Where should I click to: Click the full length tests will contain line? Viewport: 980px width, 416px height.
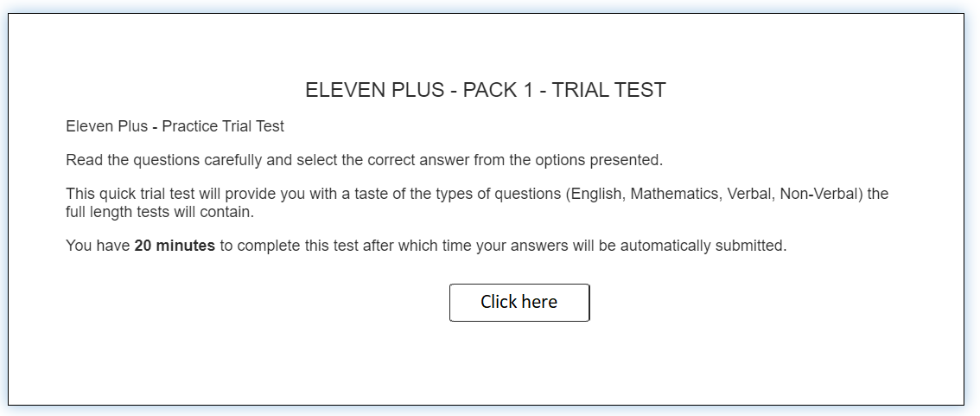point(160,212)
